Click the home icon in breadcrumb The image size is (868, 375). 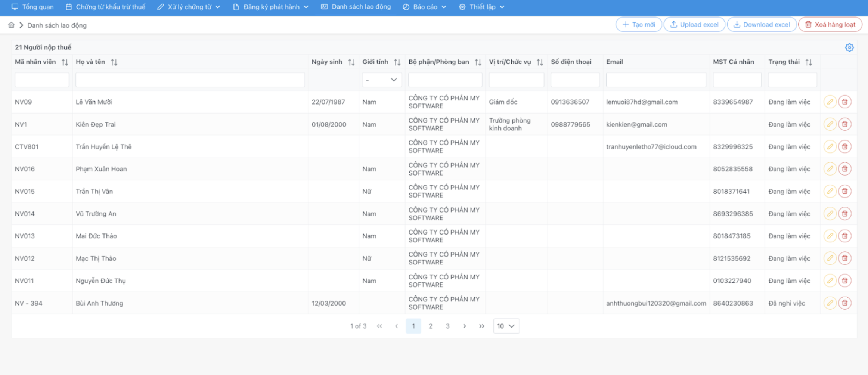pyautogui.click(x=11, y=25)
